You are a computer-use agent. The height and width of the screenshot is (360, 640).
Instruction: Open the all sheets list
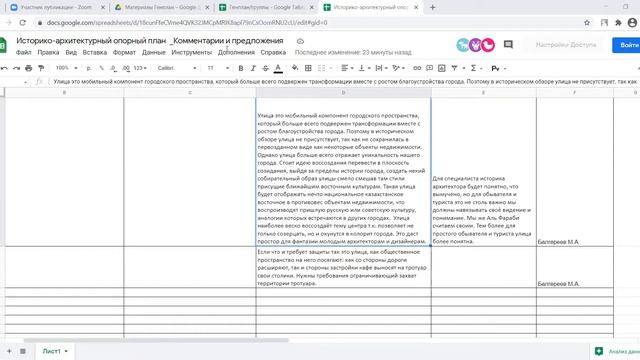(23, 351)
